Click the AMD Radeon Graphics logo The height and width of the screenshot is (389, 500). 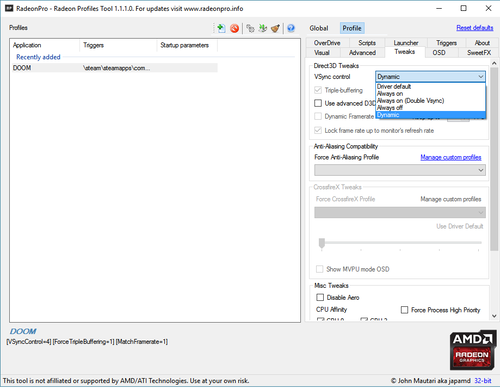[x=472, y=350]
